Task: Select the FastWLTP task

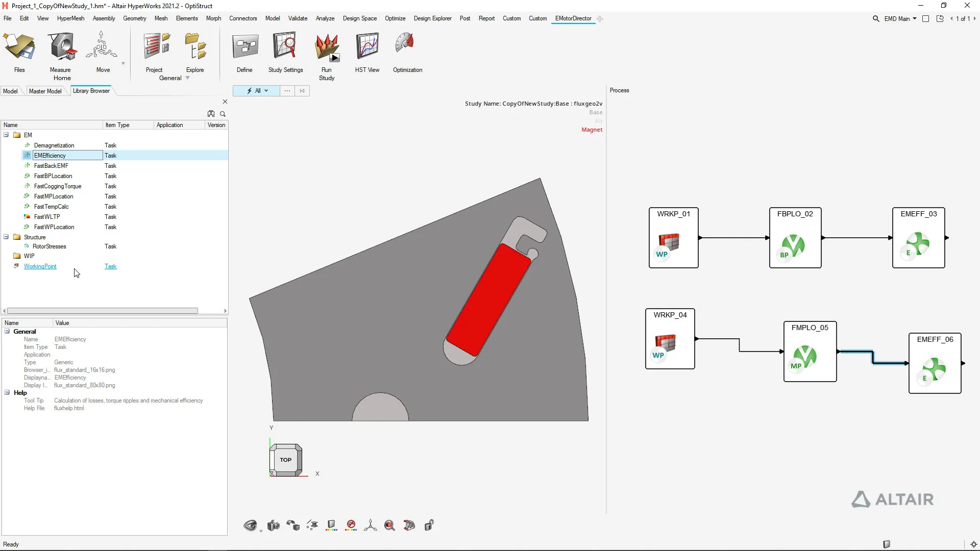Action: coord(46,217)
